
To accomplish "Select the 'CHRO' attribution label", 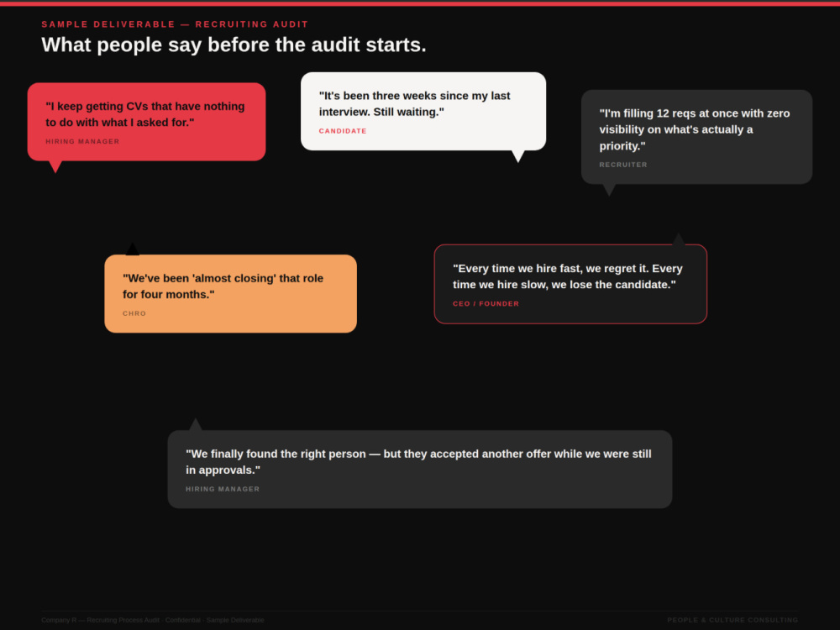I will coord(134,313).
